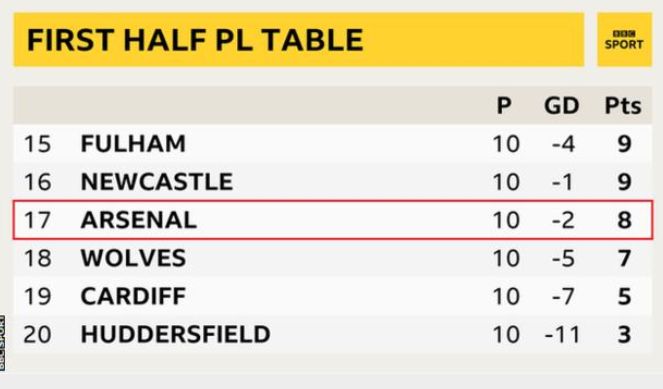Select the Newcastle team name
Screen dimensions: 663x389
click(x=157, y=182)
